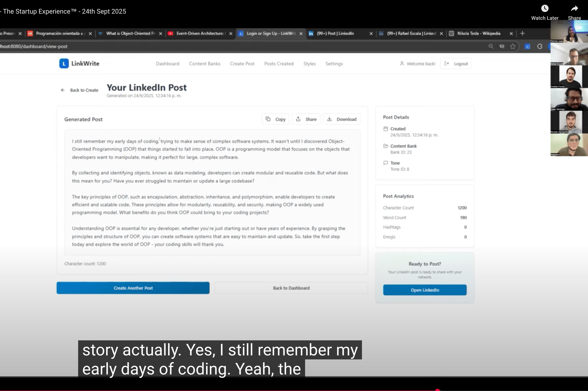The height and width of the screenshot is (391, 588).
Task: Open the Dashboard nav item
Action: tap(167, 64)
